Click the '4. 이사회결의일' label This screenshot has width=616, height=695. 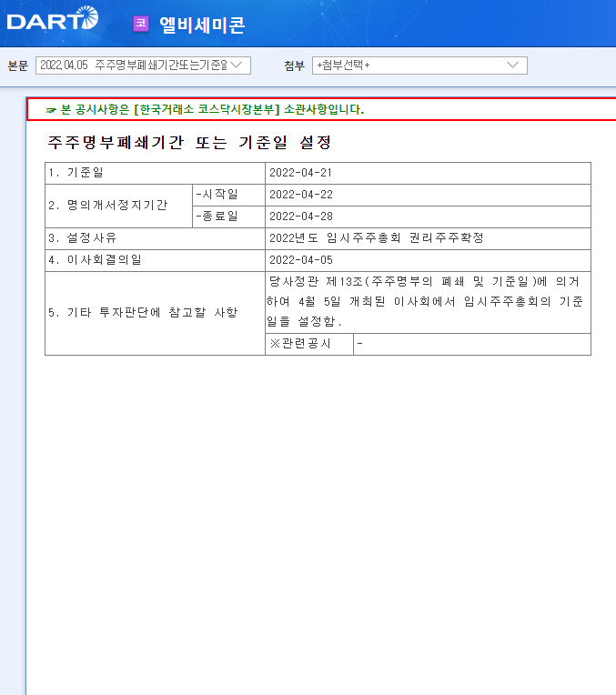point(95,260)
